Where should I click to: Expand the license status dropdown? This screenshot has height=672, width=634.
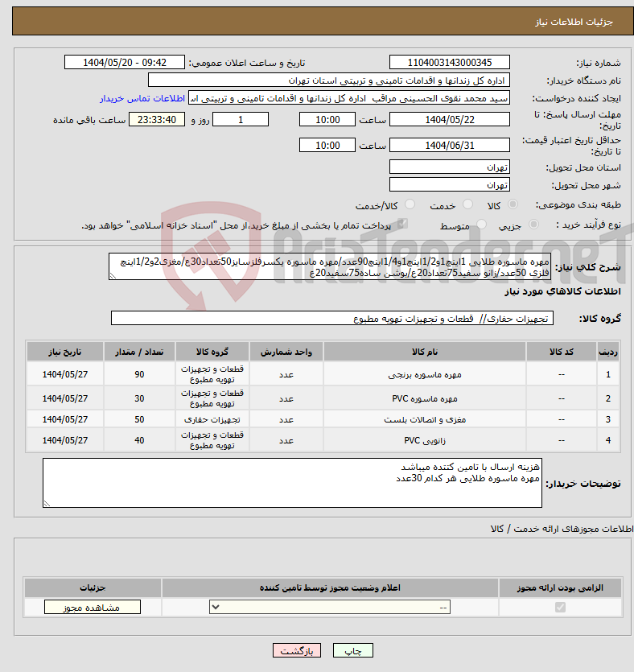(x=329, y=608)
